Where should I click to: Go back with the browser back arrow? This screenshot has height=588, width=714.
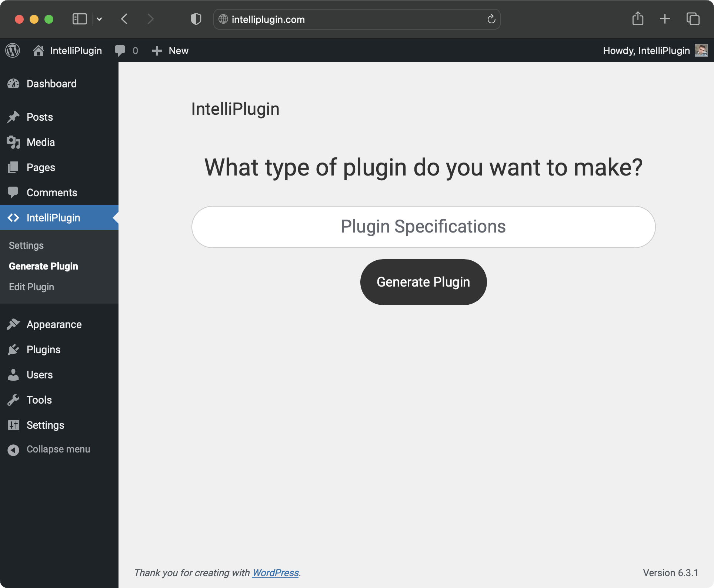(x=124, y=19)
